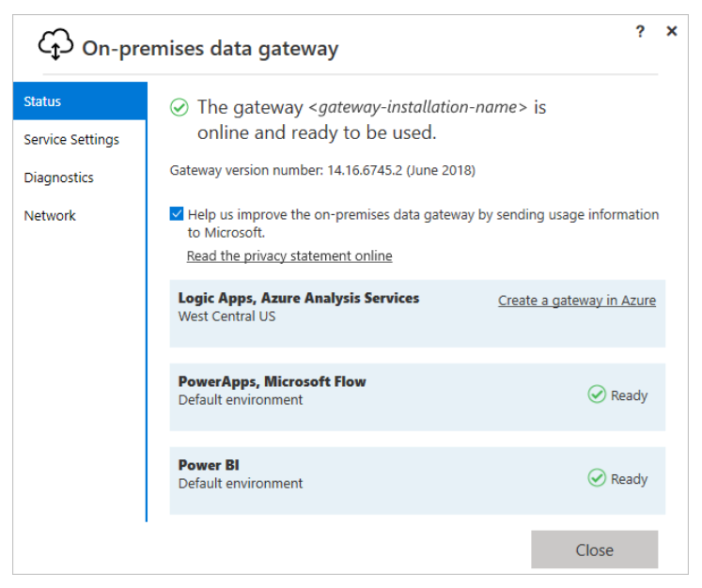Uncheck the usage information checkbox
This screenshot has height=588, width=702.
(177, 214)
